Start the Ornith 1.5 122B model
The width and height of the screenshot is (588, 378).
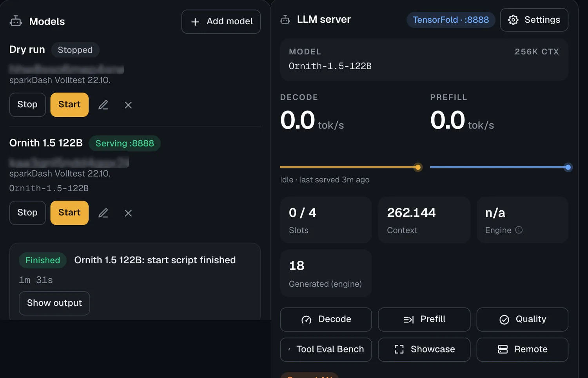click(x=69, y=213)
